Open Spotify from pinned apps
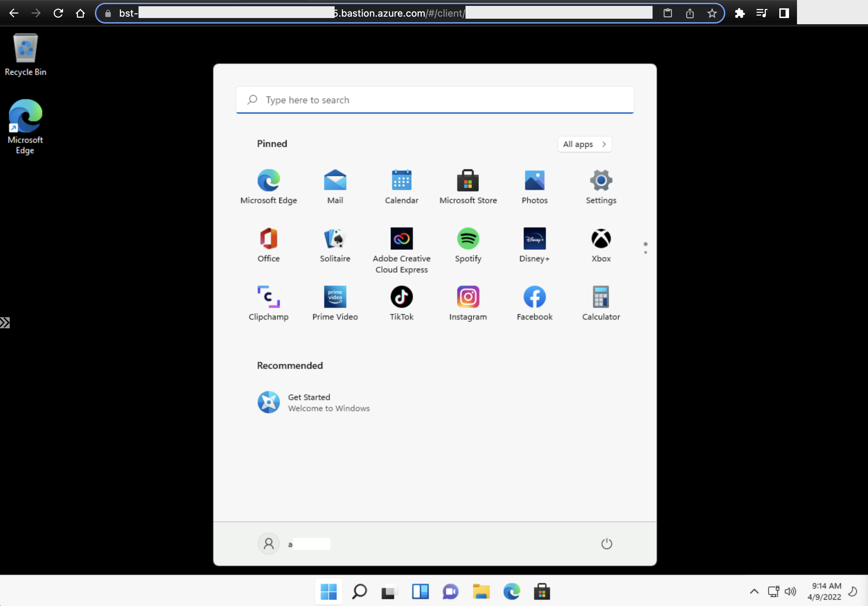 click(468, 239)
